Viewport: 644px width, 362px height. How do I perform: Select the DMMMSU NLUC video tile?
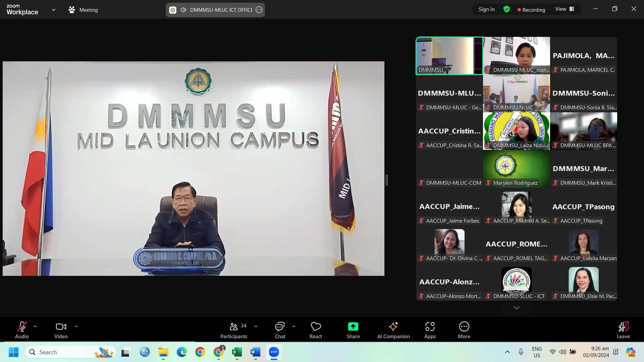click(517, 93)
